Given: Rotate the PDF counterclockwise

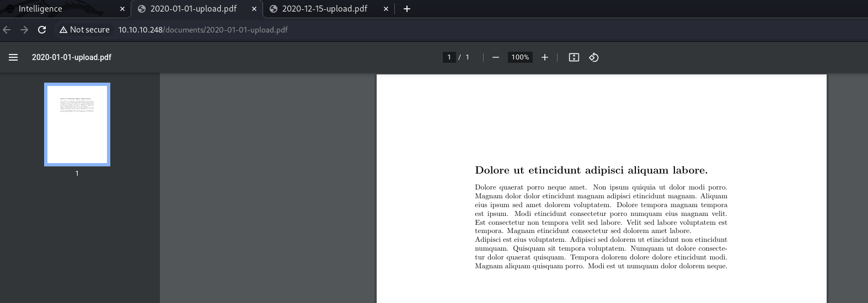Looking at the screenshot, I should (594, 57).
